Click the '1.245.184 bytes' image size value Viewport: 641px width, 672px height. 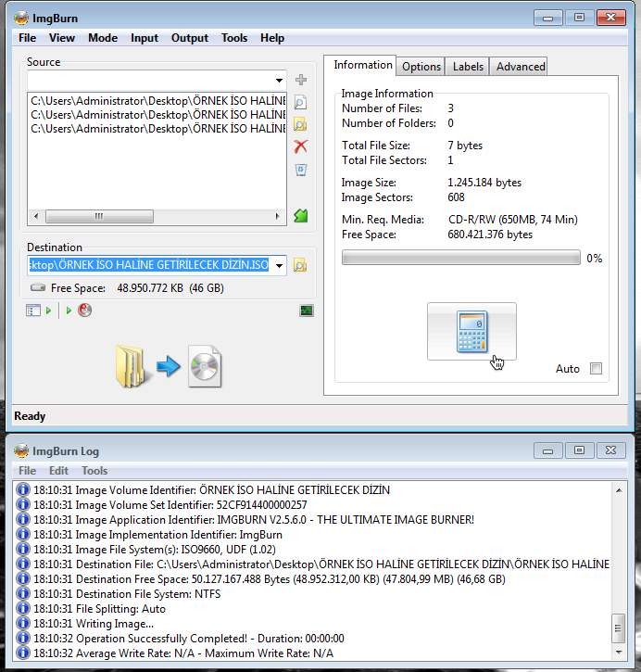click(x=484, y=183)
